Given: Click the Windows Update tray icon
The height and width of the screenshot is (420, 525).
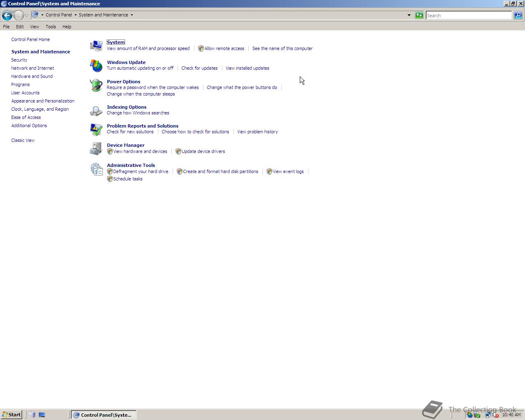Looking at the screenshot, I should 470,415.
